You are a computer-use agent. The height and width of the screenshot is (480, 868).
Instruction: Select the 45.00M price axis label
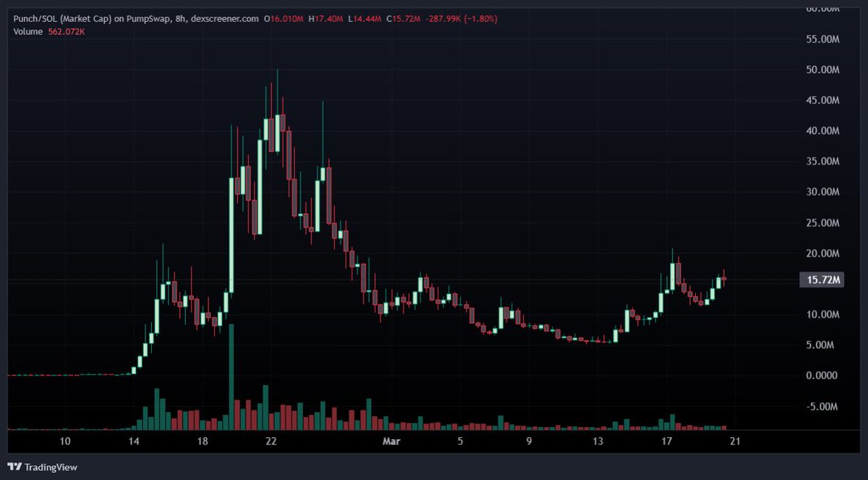[824, 101]
